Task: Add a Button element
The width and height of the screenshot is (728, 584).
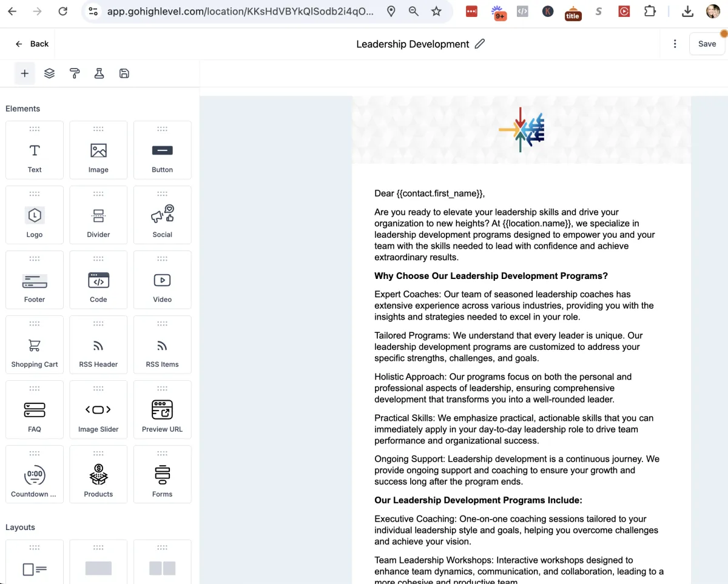Action: pyautogui.click(x=163, y=150)
